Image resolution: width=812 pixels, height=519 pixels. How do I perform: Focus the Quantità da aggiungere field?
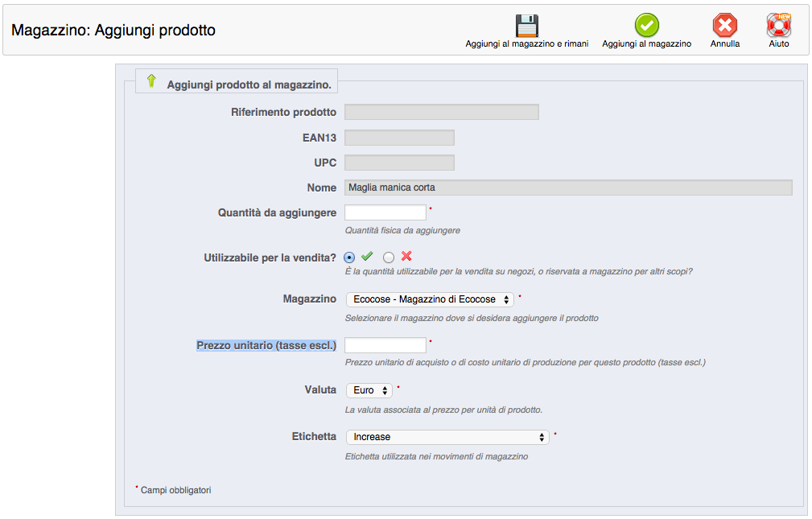click(x=385, y=212)
